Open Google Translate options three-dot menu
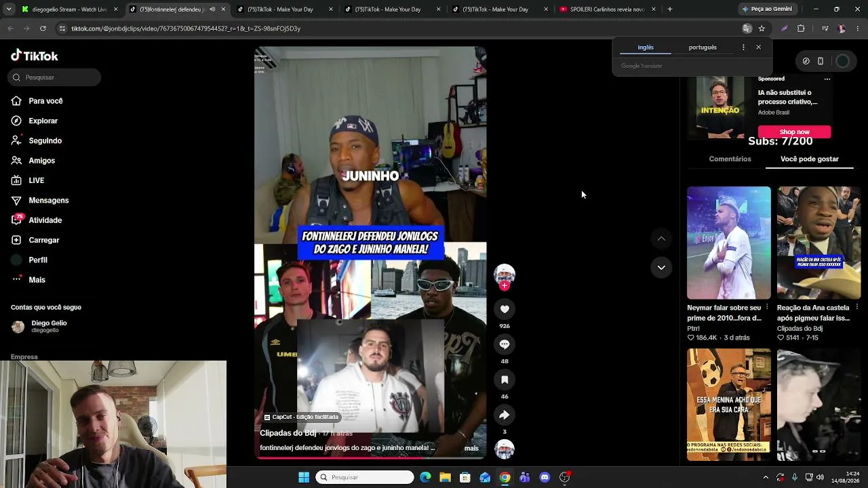The image size is (868, 488). (743, 47)
